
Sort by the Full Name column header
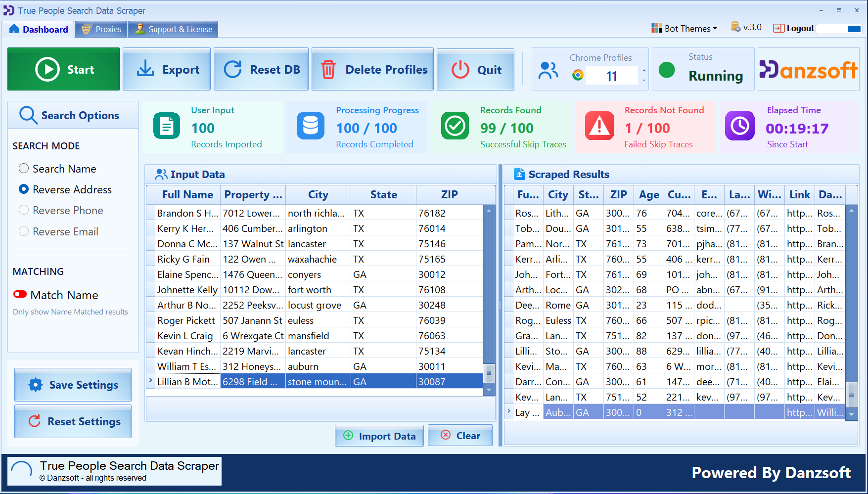point(187,194)
